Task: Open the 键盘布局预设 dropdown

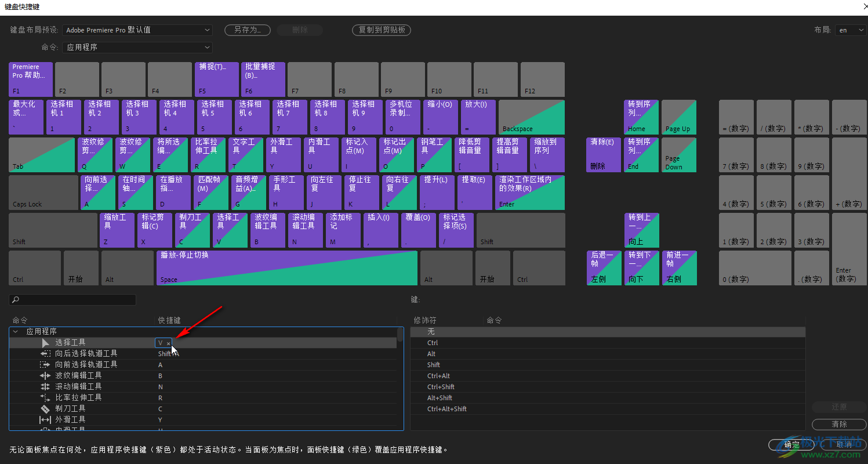Action: tap(137, 30)
